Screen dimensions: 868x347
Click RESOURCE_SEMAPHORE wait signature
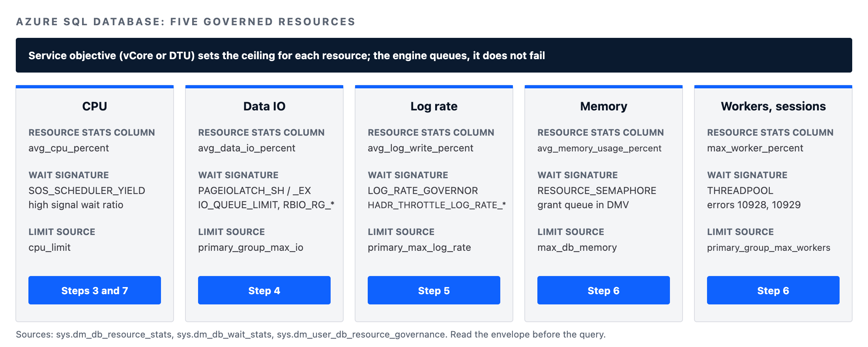click(597, 191)
